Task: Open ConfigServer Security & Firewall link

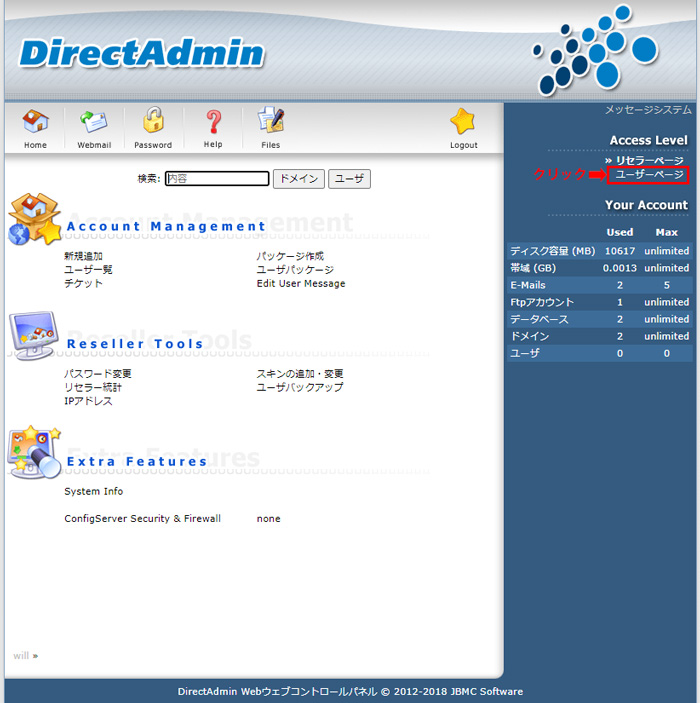Action: tap(143, 519)
